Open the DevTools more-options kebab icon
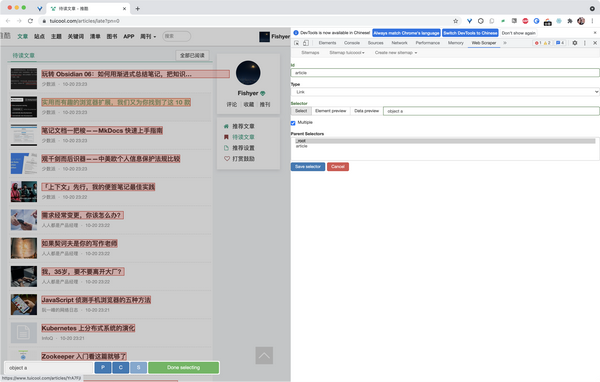This screenshot has height=382, width=600. [585, 43]
